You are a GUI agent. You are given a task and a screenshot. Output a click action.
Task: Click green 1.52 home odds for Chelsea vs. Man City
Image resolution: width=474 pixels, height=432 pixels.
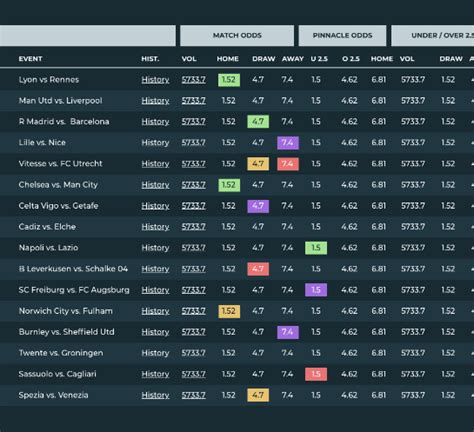click(x=229, y=185)
